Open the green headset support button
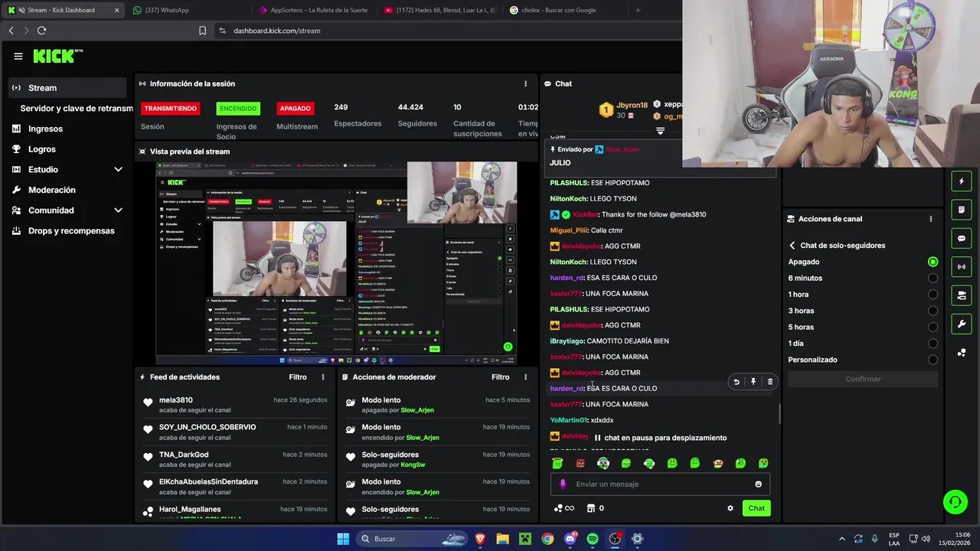This screenshot has width=980, height=551. point(955,502)
